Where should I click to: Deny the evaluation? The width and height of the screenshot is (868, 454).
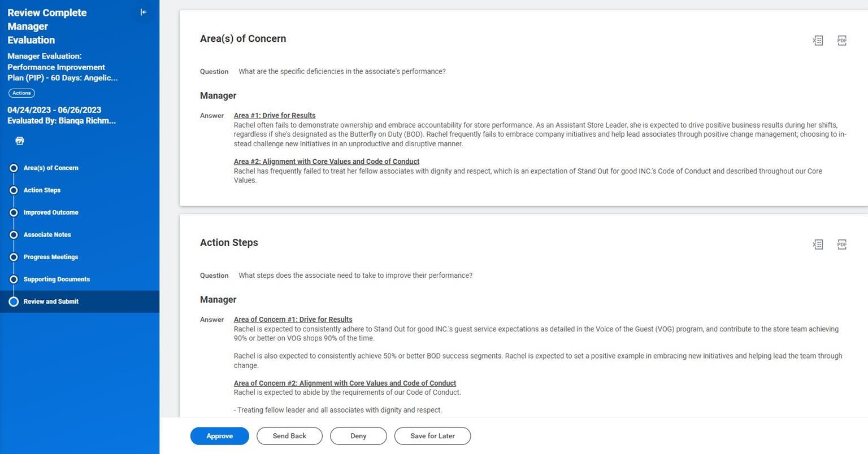(358, 436)
